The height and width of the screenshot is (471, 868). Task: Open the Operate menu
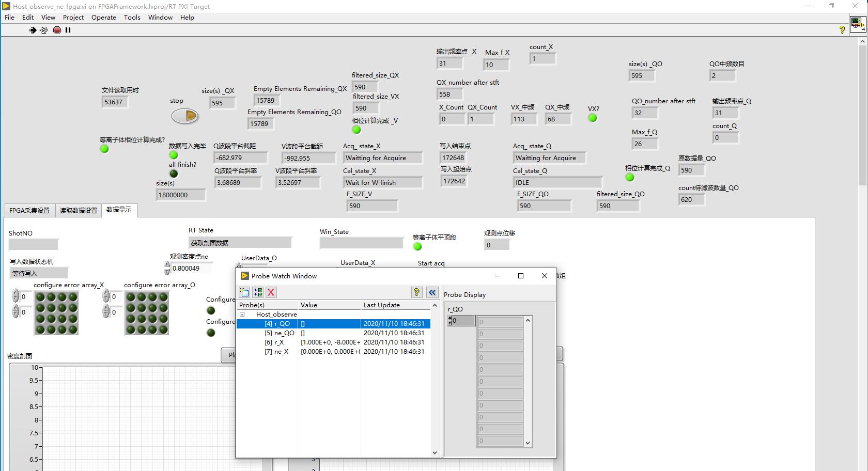point(103,18)
